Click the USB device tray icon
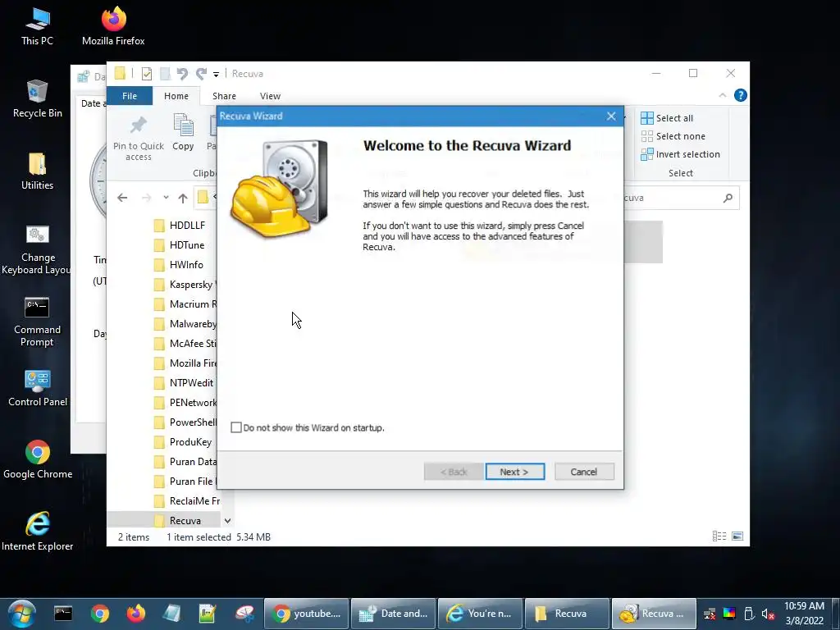The height and width of the screenshot is (630, 840). coord(749,614)
